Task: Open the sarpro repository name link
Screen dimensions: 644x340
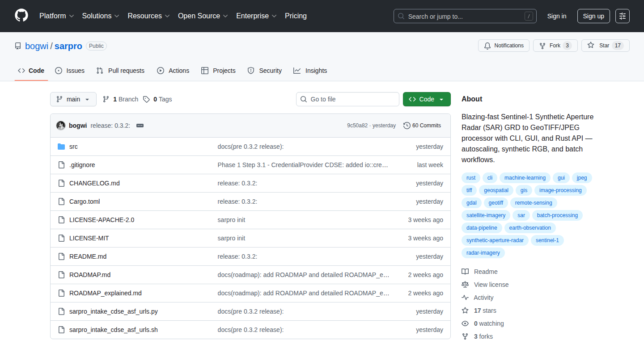Action: (x=68, y=46)
